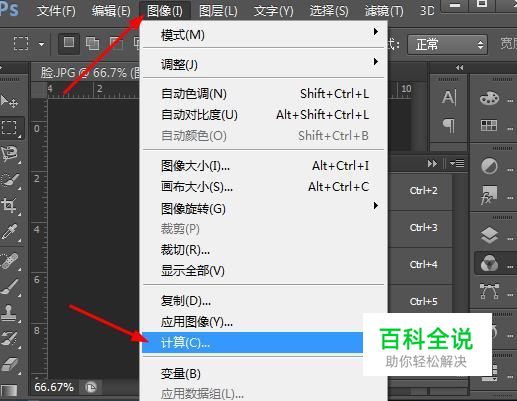Select the Eyedropper tool

point(9,232)
